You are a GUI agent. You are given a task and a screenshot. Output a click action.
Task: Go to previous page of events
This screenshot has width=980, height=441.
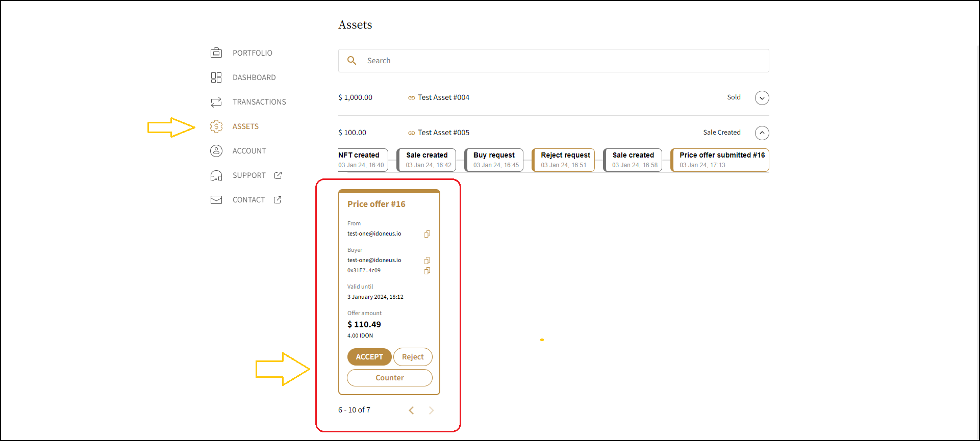411,410
